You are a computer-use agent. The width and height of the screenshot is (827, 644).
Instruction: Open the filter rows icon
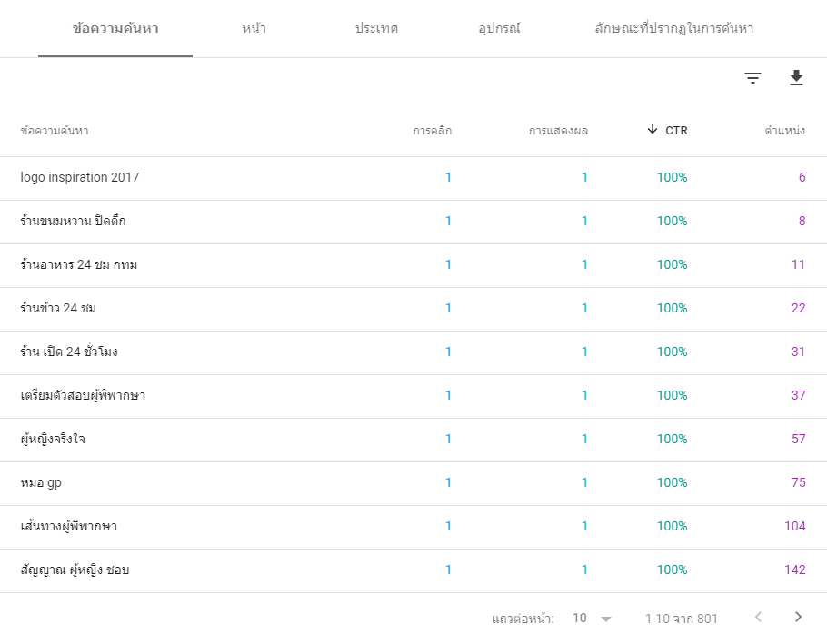click(752, 78)
